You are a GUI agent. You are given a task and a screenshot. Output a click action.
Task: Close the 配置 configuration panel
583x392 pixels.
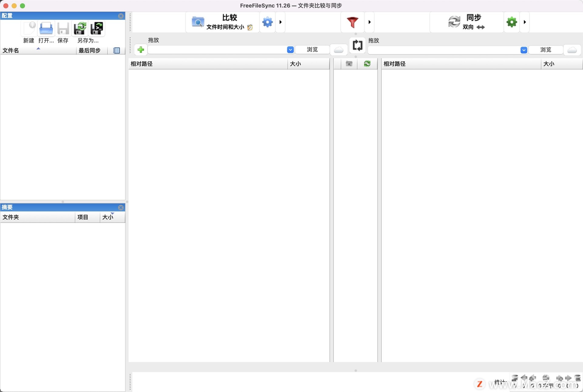(121, 16)
